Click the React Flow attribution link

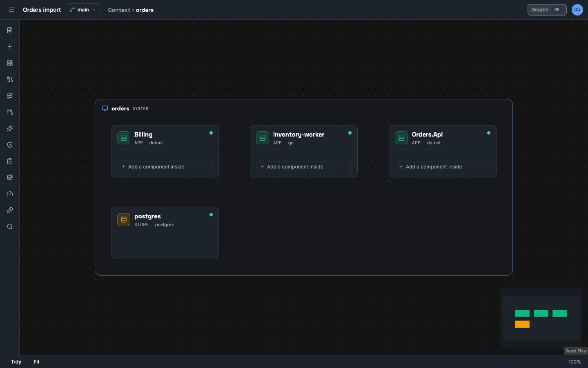(x=576, y=351)
